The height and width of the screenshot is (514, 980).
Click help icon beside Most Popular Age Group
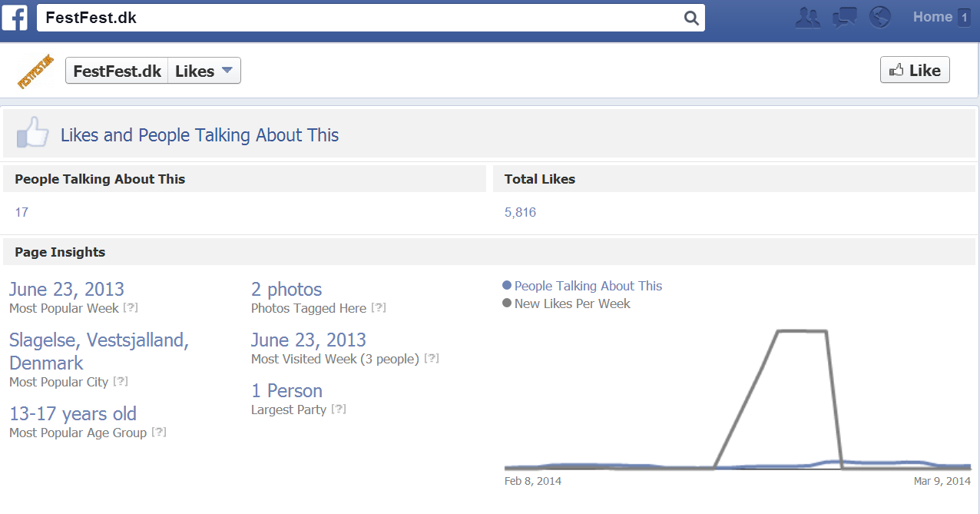(x=159, y=433)
